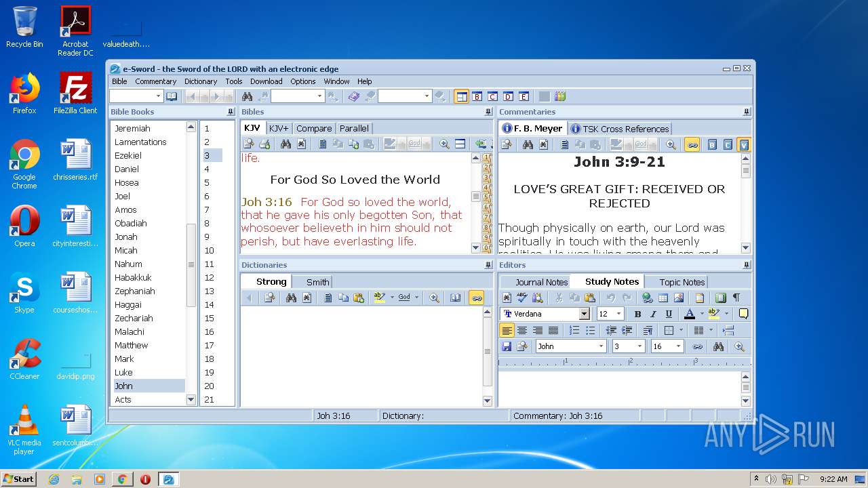Click print icon in Bibles toolbar
This screenshot has width=868, height=488.
click(265, 144)
